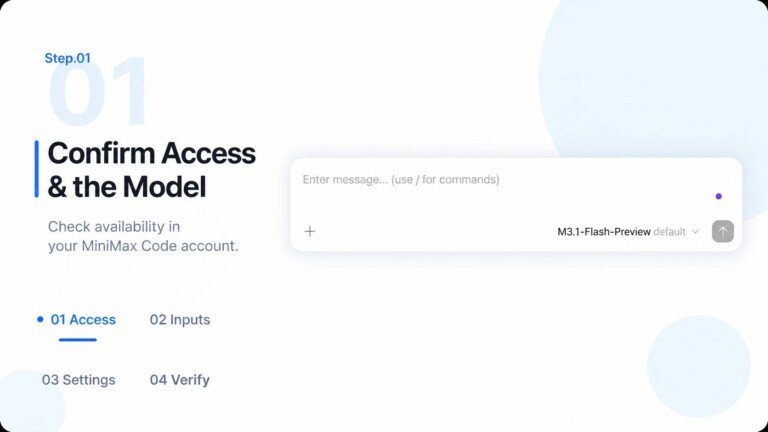This screenshot has width=768, height=432.
Task: Click the pale blue circle at bottom right
Action: coord(698,366)
